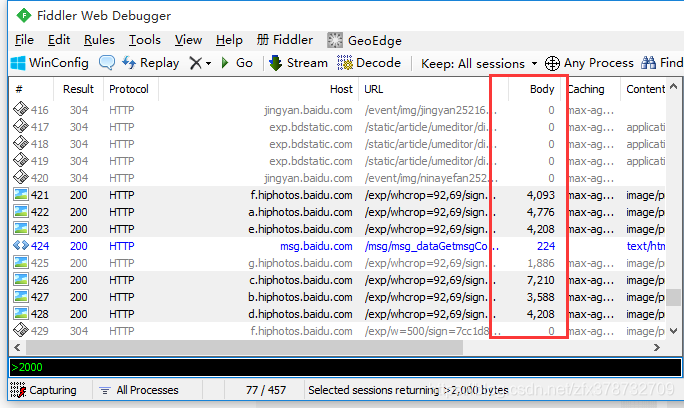Sort by the Protocol column header
This screenshot has width=684, height=408.
point(131,89)
